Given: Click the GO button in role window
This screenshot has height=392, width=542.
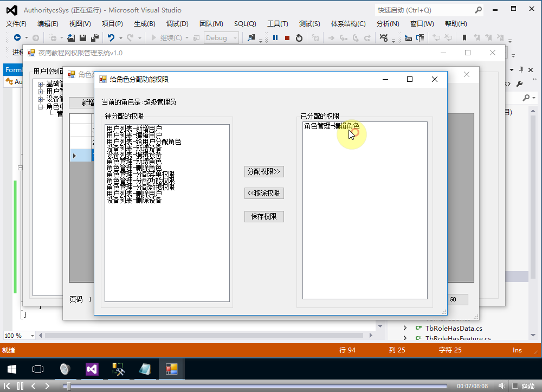Looking at the screenshot, I should coord(458,299).
